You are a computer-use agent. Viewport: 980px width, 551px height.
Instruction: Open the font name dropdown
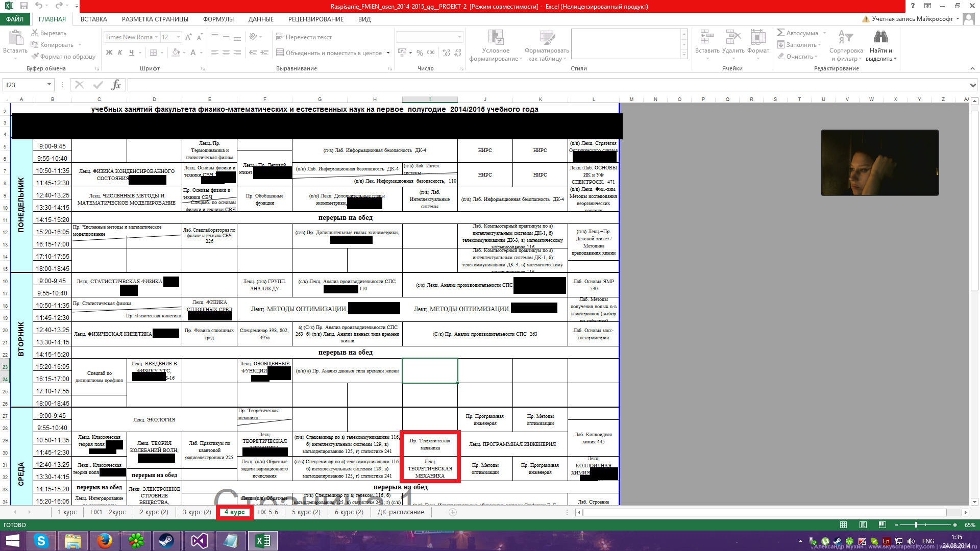[x=156, y=37]
